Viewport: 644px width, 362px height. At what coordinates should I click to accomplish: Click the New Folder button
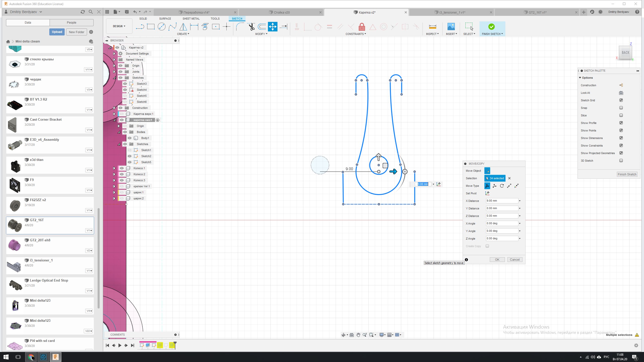(x=76, y=32)
